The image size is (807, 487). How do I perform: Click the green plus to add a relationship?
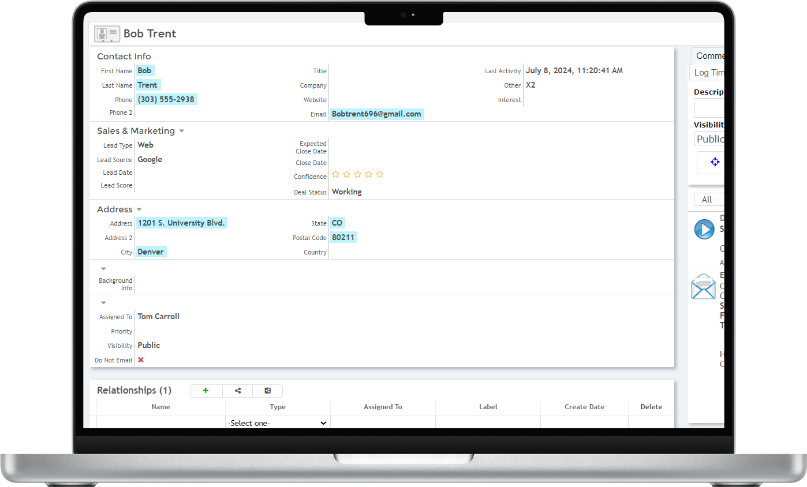[206, 390]
